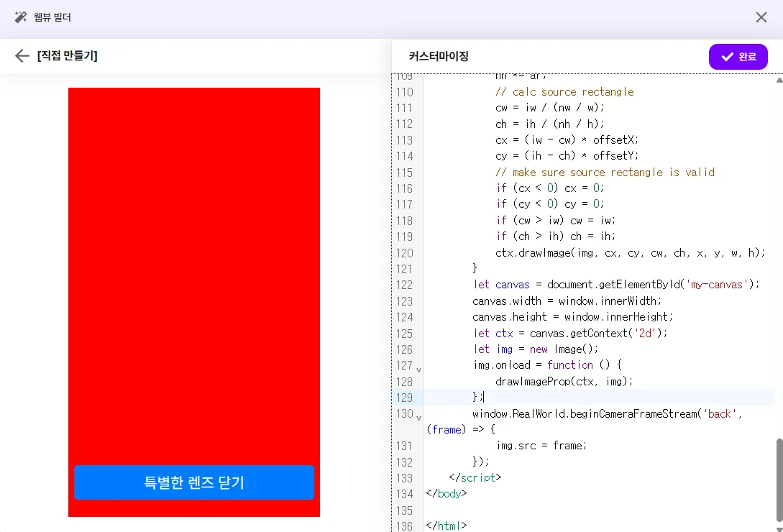Click the 'let canvas = document.getElementById' line

click(616, 285)
